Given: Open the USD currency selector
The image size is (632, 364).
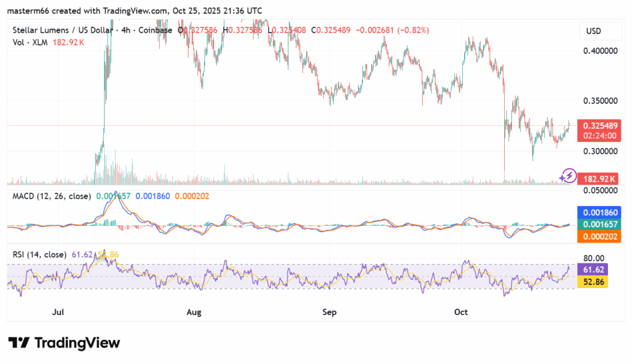Looking at the screenshot, I should pyautogui.click(x=593, y=31).
